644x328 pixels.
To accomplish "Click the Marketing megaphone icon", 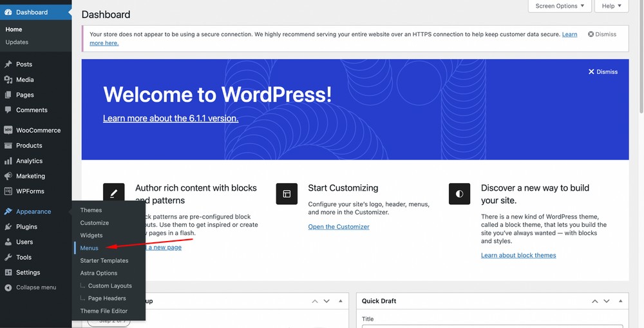I will [8, 176].
